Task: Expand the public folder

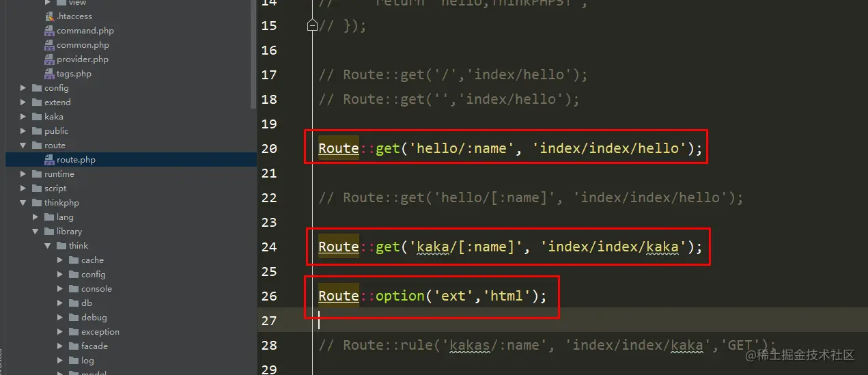Action: pyautogui.click(x=23, y=131)
